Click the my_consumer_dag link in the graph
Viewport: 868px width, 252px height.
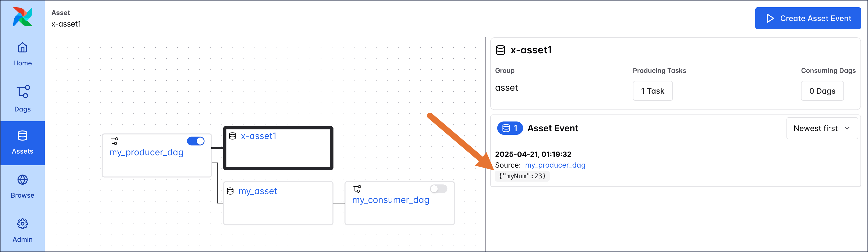point(391,199)
